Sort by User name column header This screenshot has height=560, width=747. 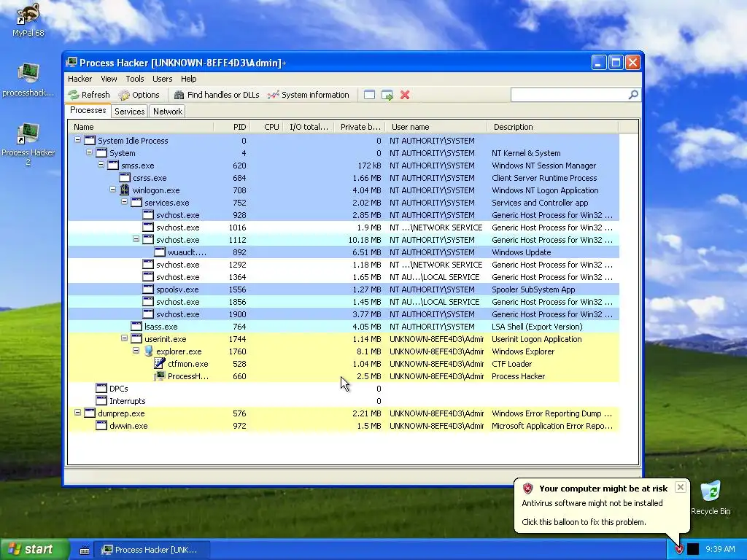pyautogui.click(x=436, y=127)
